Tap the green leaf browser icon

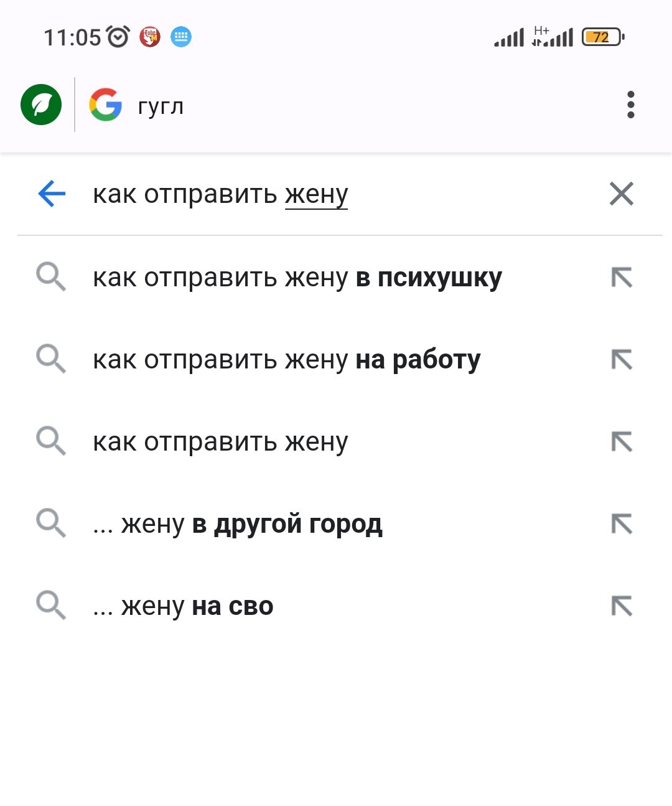(41, 105)
